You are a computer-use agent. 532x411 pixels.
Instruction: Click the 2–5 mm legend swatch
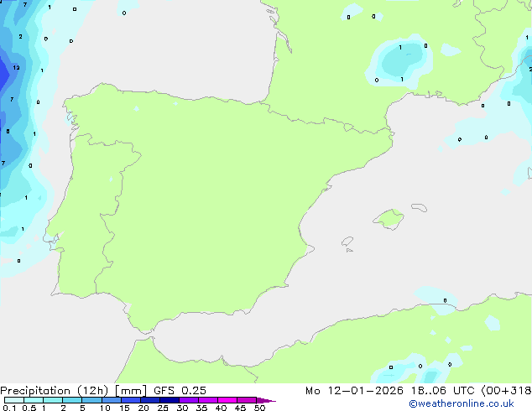point(72,400)
